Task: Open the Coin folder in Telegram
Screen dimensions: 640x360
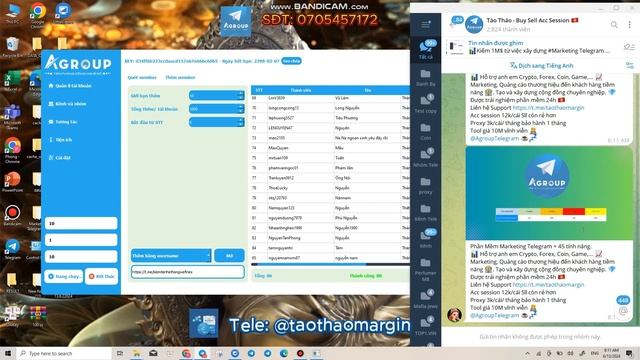Action: [425, 131]
